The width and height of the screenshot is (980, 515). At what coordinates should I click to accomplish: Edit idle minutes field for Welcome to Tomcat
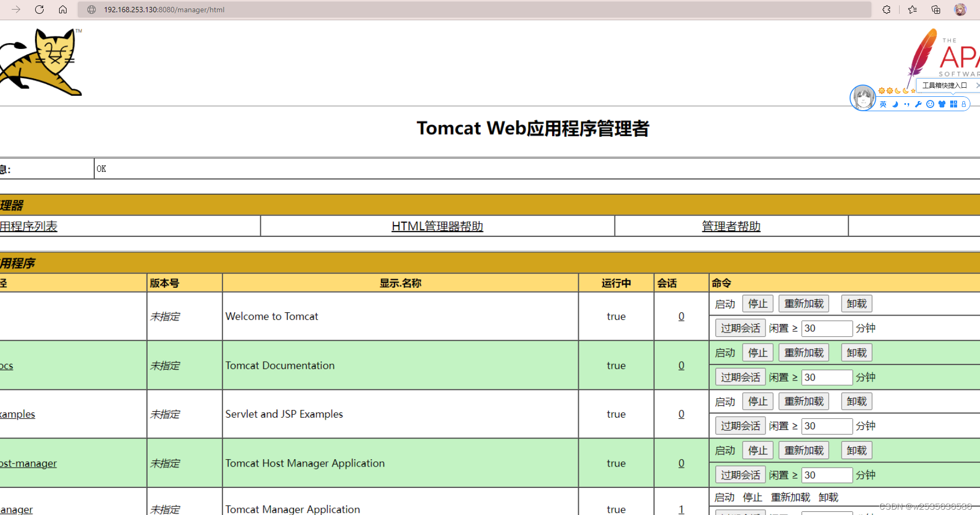(827, 328)
